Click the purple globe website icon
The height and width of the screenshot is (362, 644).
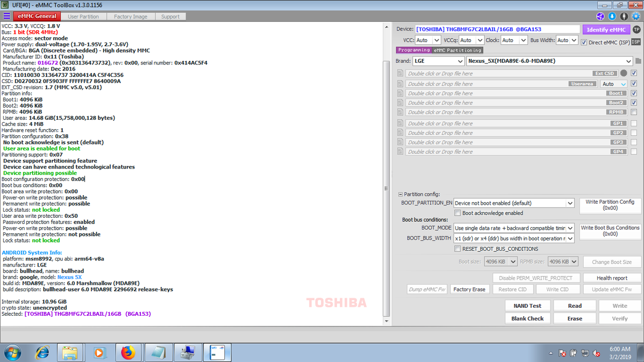click(600, 17)
